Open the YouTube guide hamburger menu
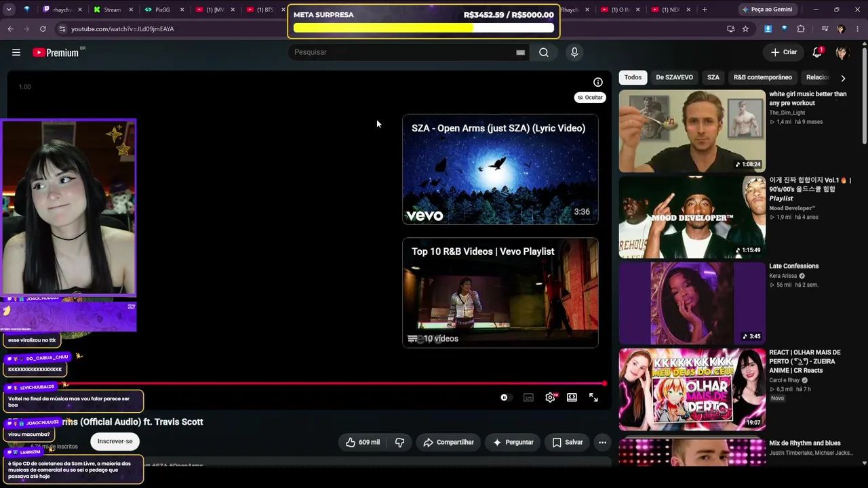This screenshot has height=488, width=868. [x=16, y=52]
